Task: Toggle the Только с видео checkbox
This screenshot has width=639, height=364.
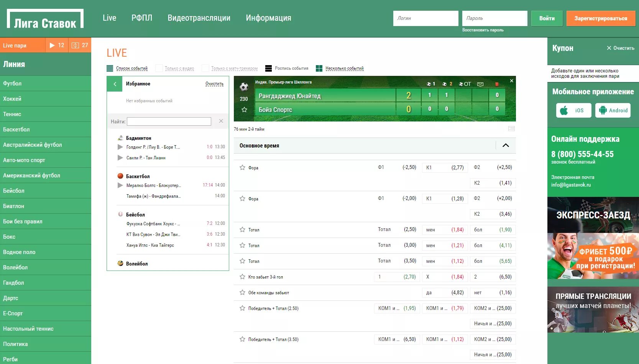Action: pyautogui.click(x=159, y=68)
